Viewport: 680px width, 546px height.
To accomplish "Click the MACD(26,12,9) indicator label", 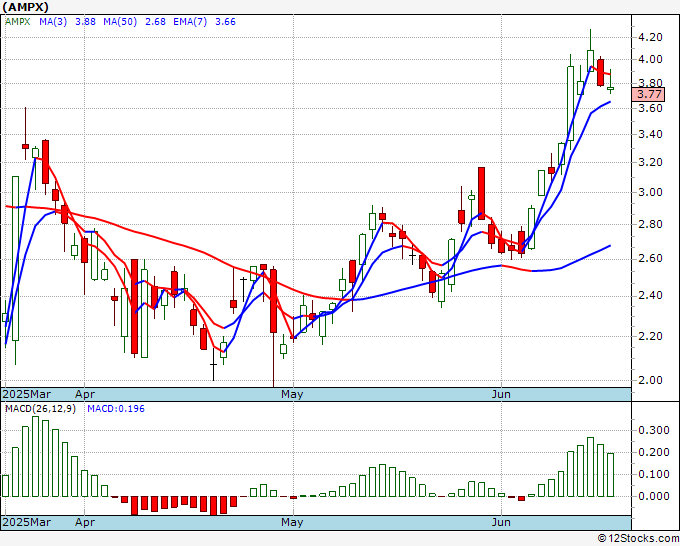I will point(40,409).
